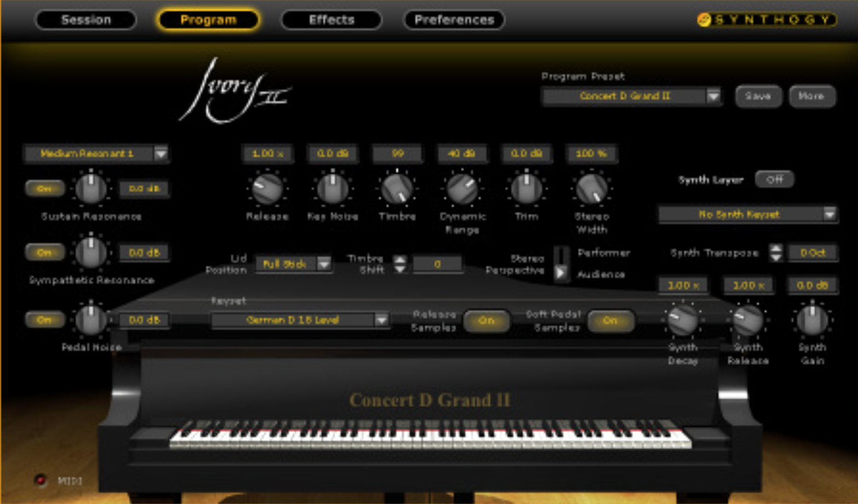Image resolution: width=858 pixels, height=504 pixels.
Task: Click the Synth Decay knob
Action: point(683,319)
